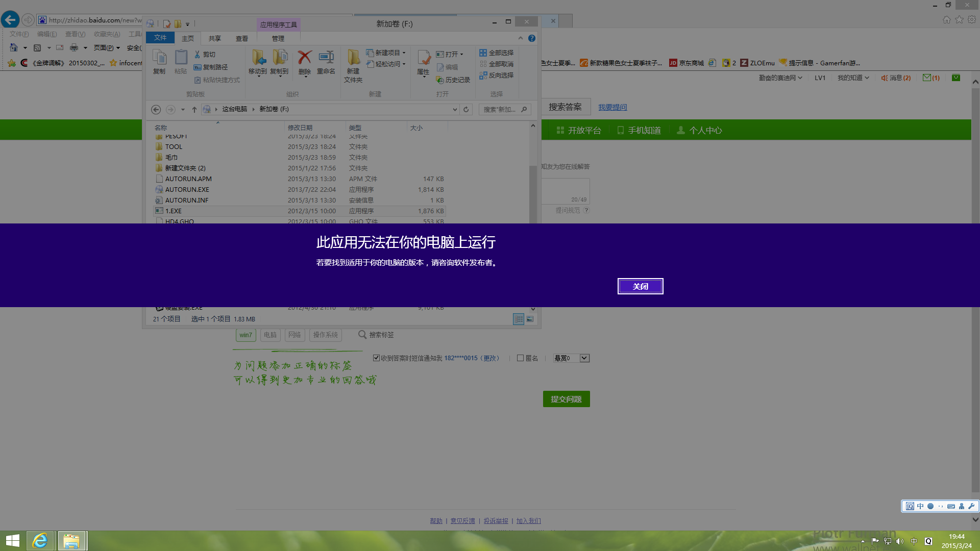
Task: Open the 悬赏 dropdown
Action: [572, 358]
